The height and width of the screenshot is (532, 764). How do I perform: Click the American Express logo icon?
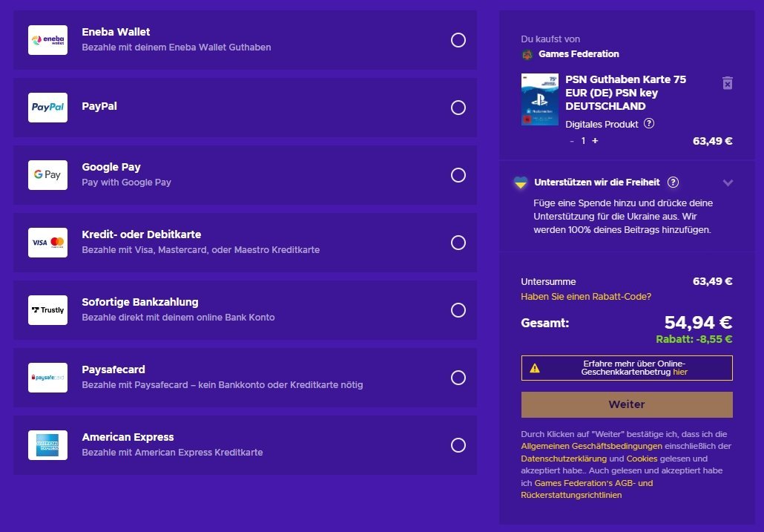point(47,444)
